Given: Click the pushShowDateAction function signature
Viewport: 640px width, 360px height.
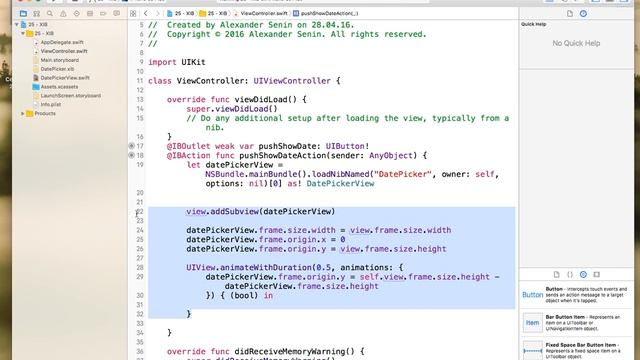Looking at the screenshot, I should pos(297,156).
